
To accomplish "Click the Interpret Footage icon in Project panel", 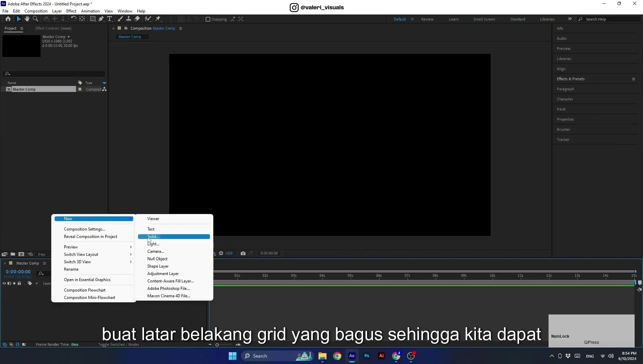I will (x=4, y=254).
